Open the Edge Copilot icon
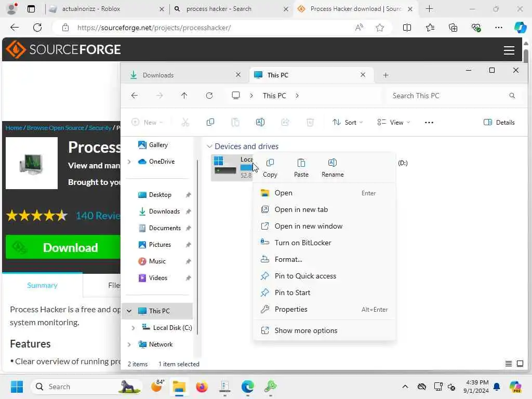Viewport: 532px width, 399px height. coord(520,28)
